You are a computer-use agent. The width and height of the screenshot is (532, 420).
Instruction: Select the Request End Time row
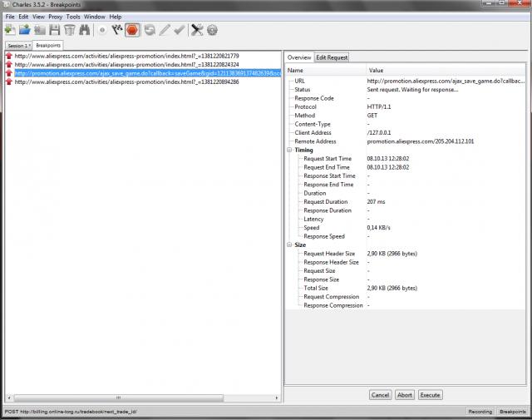[406, 167]
